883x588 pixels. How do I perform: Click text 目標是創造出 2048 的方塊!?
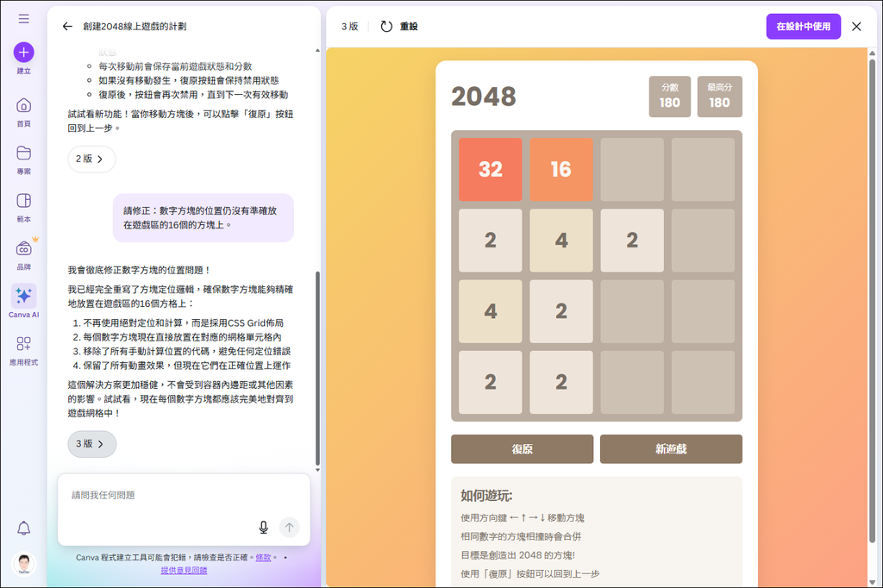[517, 555]
